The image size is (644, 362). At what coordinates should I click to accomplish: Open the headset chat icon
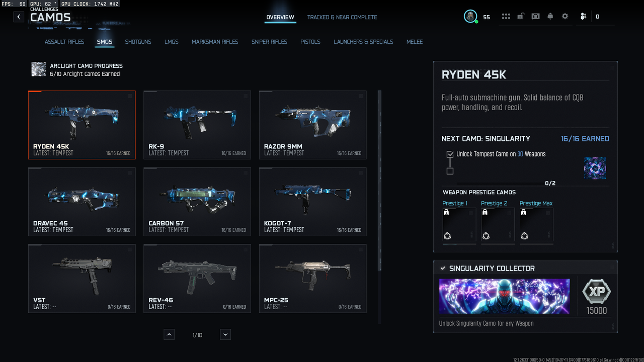point(535,17)
